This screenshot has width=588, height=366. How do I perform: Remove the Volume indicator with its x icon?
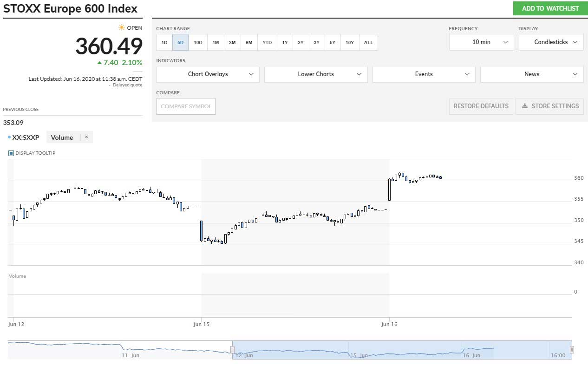(86, 137)
